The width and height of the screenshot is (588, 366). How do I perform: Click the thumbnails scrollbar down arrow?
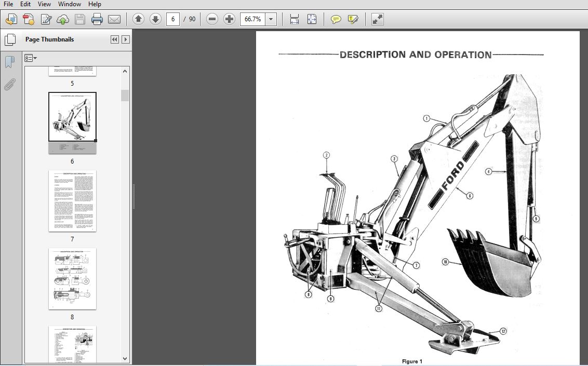coord(125,359)
